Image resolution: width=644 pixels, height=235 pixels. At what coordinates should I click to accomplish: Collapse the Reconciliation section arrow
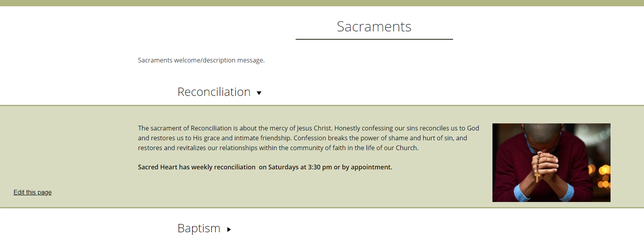pyautogui.click(x=259, y=93)
